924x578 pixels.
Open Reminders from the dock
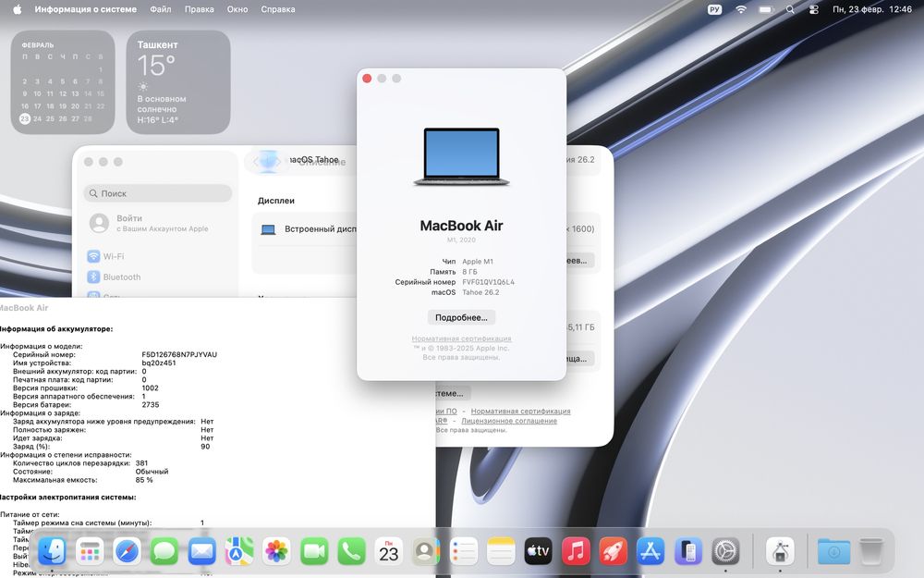tap(464, 552)
